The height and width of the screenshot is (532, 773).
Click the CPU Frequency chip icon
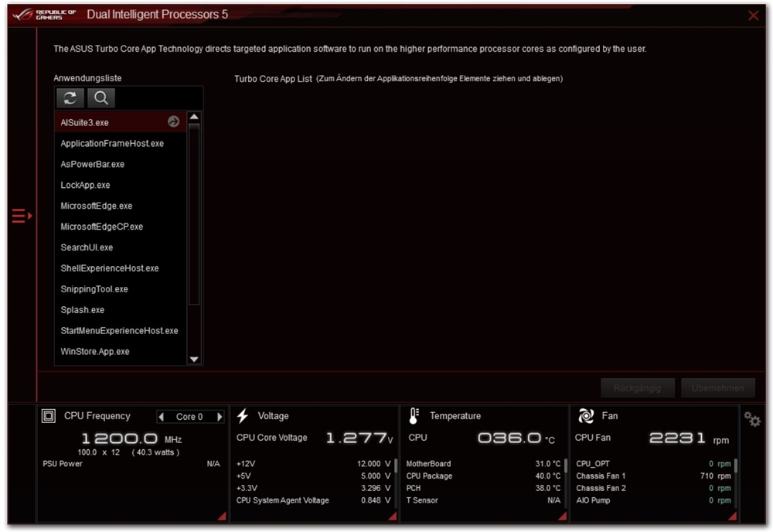tap(49, 416)
